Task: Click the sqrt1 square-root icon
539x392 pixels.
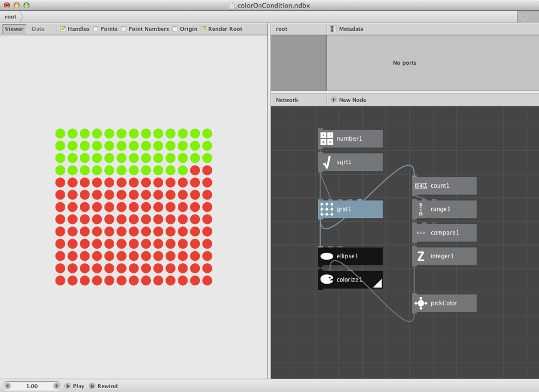Action: [327, 162]
